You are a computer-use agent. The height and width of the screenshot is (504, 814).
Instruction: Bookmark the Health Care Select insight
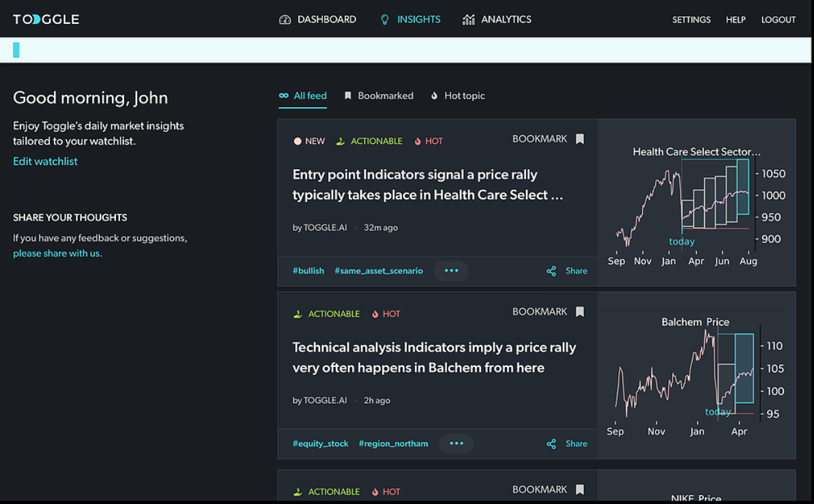click(580, 139)
